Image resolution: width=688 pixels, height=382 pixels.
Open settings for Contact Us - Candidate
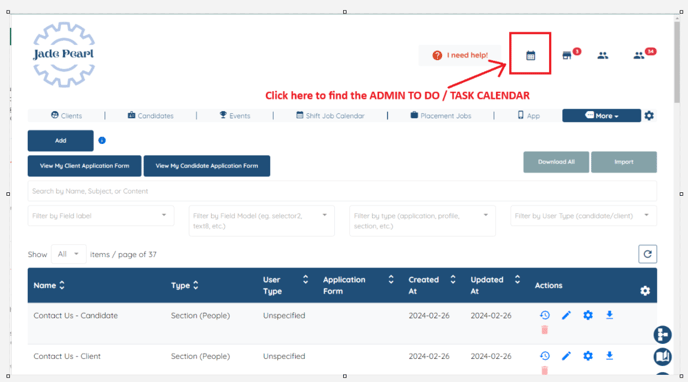click(x=588, y=315)
